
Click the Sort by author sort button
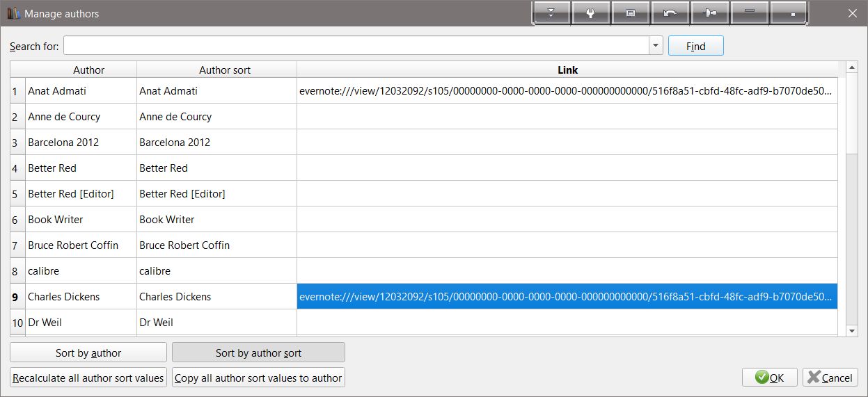tap(258, 353)
